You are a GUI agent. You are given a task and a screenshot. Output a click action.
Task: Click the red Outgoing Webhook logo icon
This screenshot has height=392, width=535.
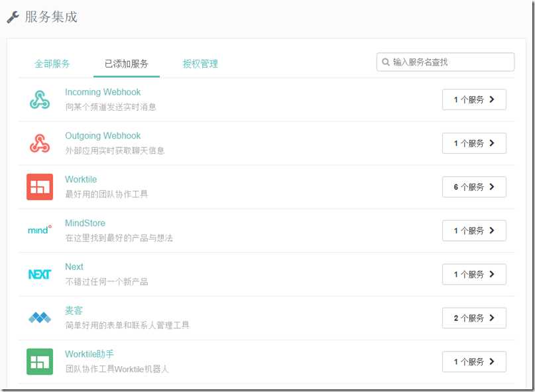40,143
